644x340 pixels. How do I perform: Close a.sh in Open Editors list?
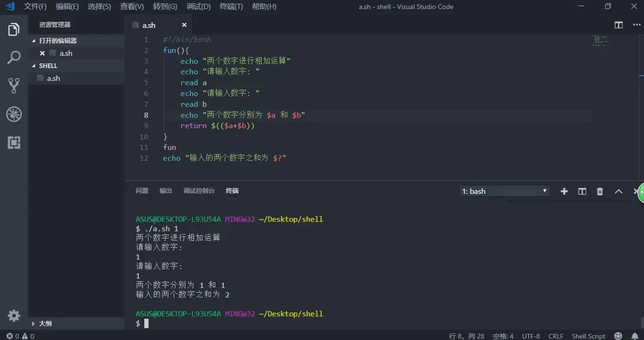[42, 53]
